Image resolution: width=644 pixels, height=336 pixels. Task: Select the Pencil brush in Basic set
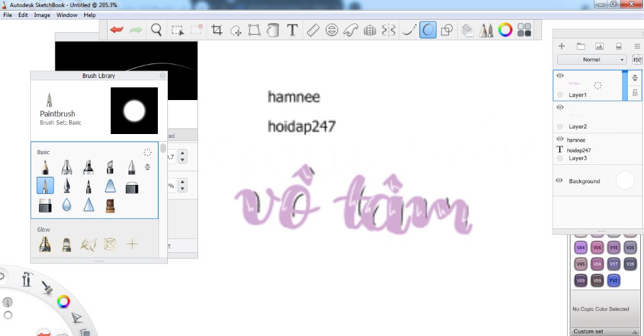(x=45, y=167)
